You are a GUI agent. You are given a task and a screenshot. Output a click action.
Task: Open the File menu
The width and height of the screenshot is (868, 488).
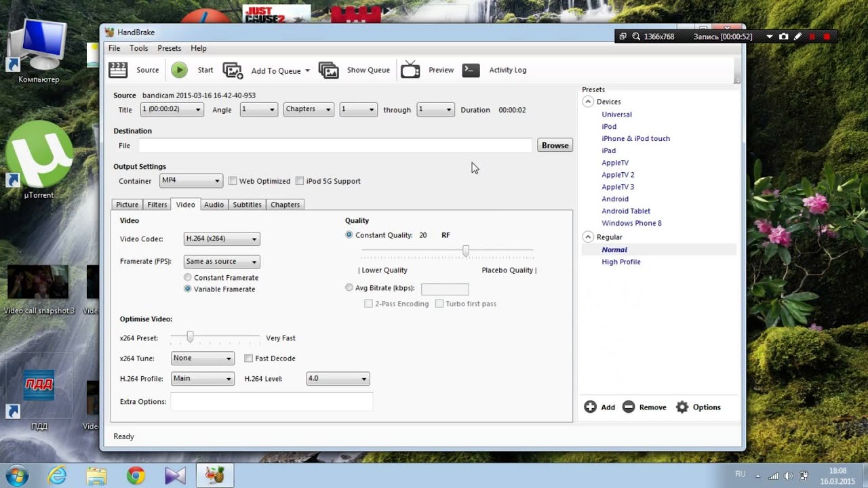pyautogui.click(x=114, y=48)
